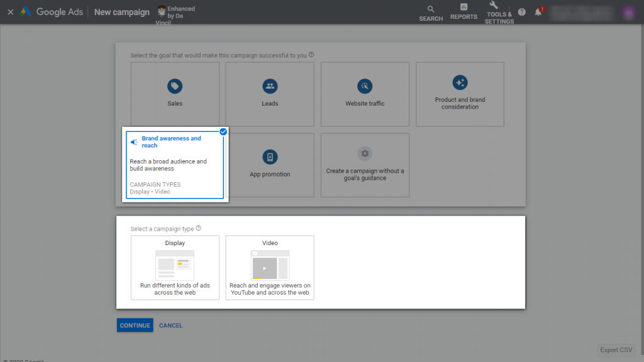Click 'Reach and engage viewers on YouTube' description

(270, 289)
